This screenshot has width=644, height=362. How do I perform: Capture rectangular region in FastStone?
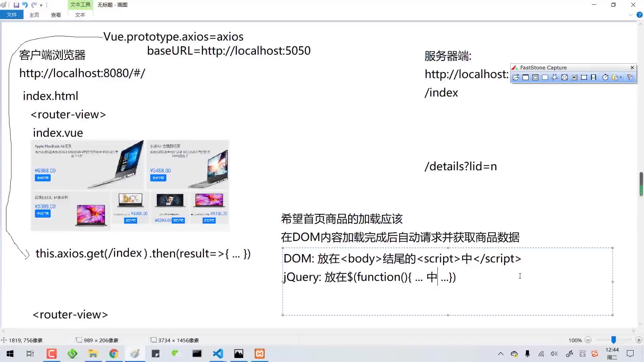[545, 77]
